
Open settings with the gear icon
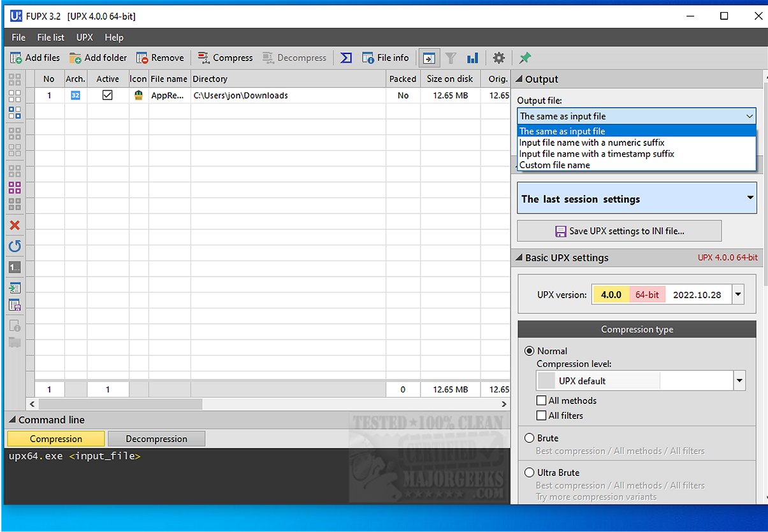[499, 58]
